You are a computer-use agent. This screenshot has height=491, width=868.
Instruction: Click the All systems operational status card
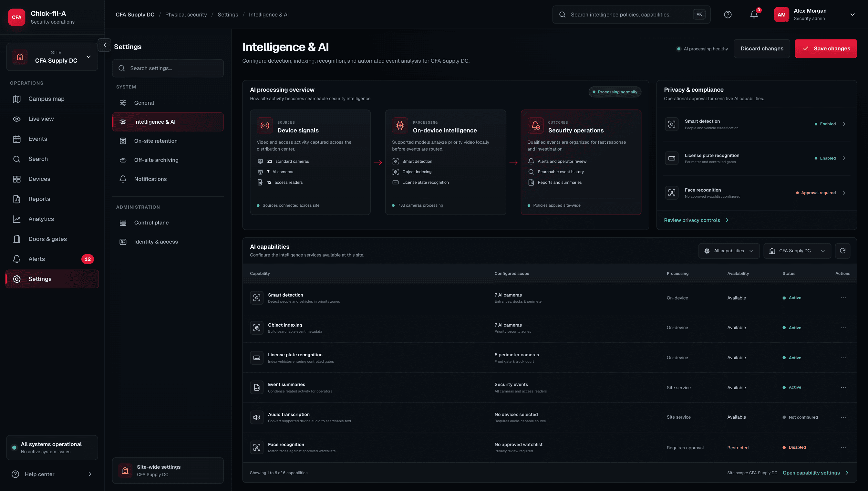[52, 447]
